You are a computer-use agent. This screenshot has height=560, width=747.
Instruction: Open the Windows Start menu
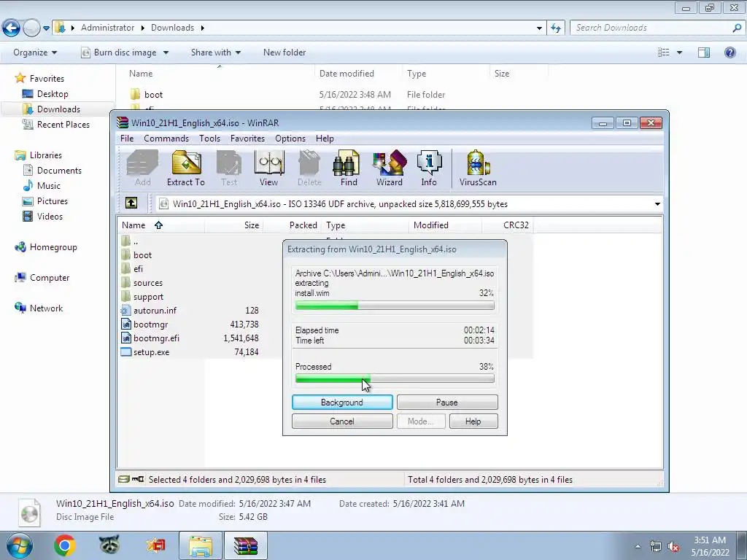coord(20,545)
